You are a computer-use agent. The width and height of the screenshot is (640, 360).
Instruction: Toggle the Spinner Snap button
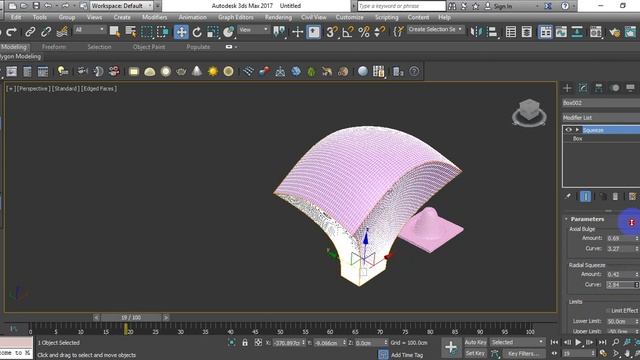tap(379, 32)
